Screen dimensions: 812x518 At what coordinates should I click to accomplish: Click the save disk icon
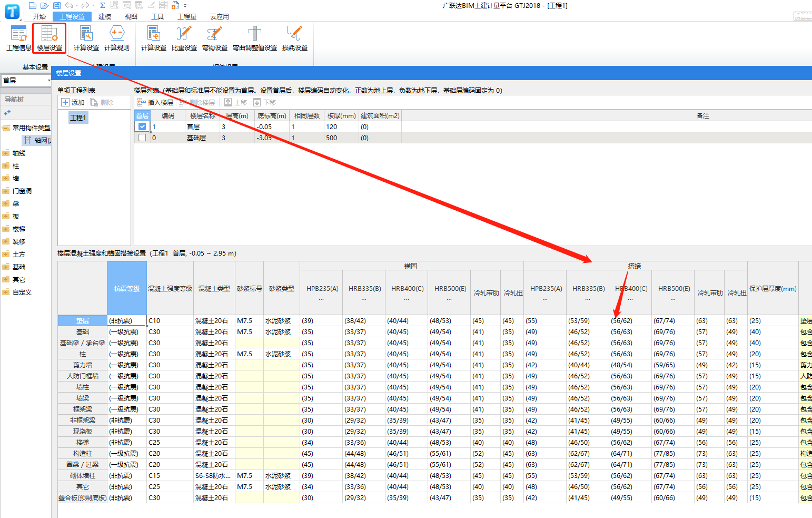(56, 5)
